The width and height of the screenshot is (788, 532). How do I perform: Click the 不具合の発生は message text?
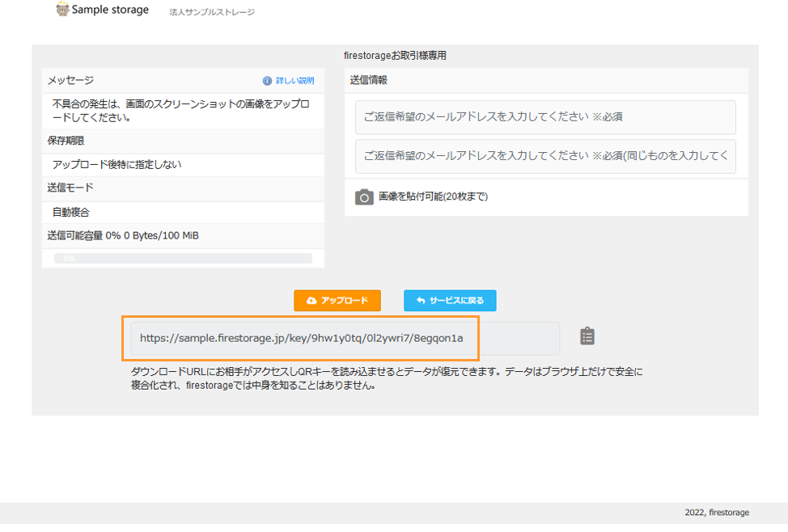pyautogui.click(x=181, y=111)
